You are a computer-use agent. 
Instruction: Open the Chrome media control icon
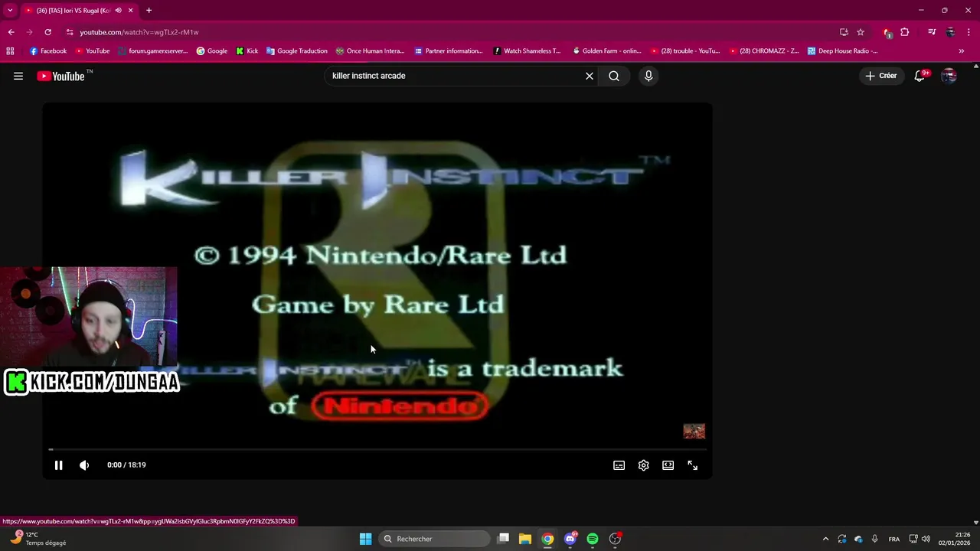point(932,32)
